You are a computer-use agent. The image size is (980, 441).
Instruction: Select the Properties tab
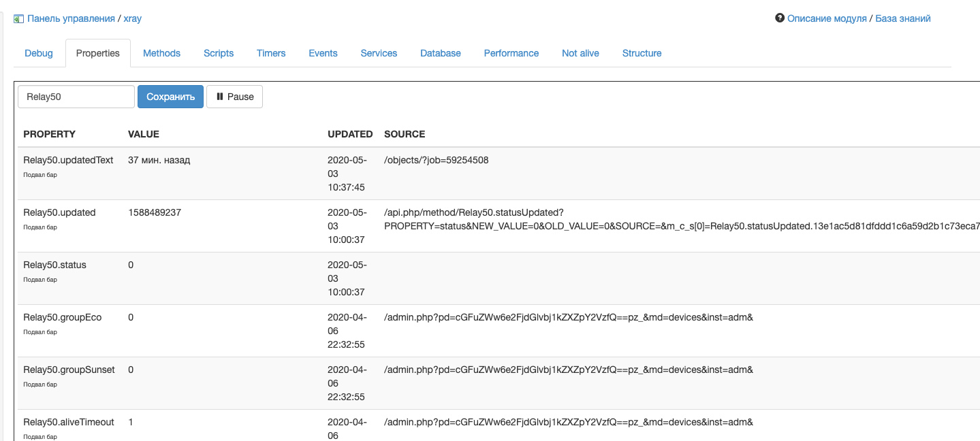98,53
